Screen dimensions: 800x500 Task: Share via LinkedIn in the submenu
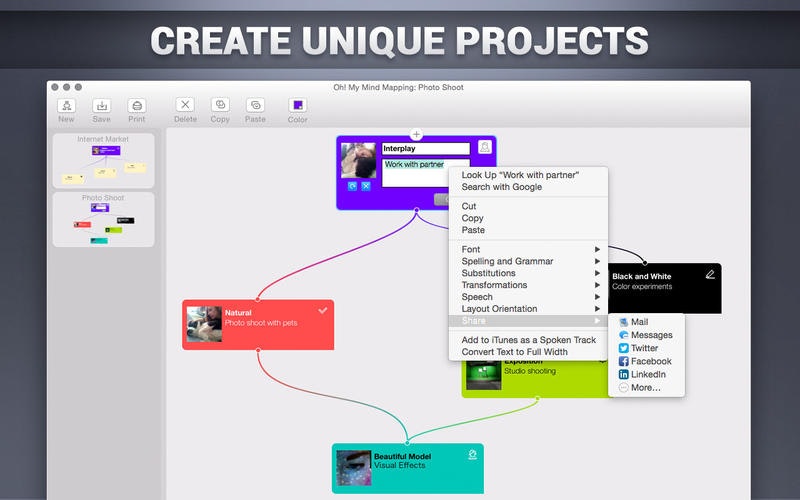[646, 374]
